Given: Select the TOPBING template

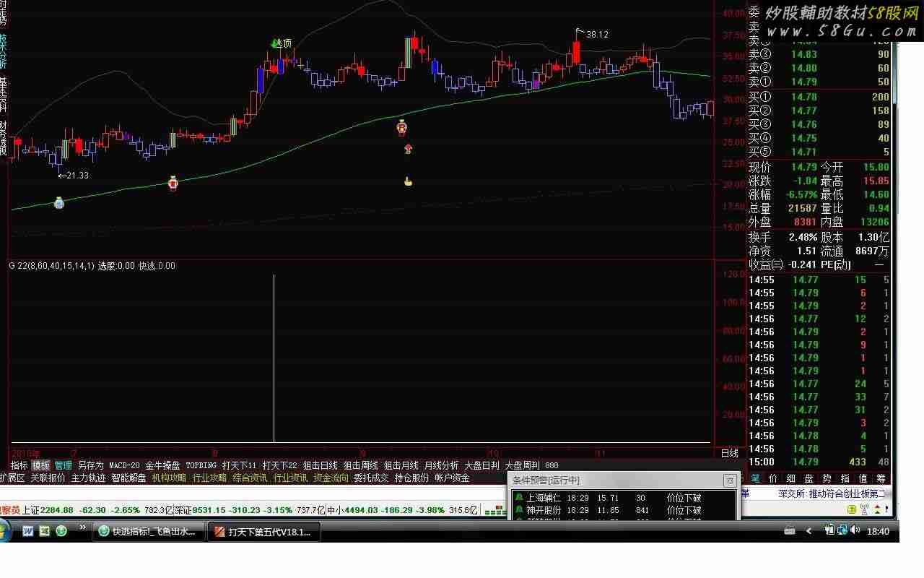Looking at the screenshot, I should click(201, 465).
